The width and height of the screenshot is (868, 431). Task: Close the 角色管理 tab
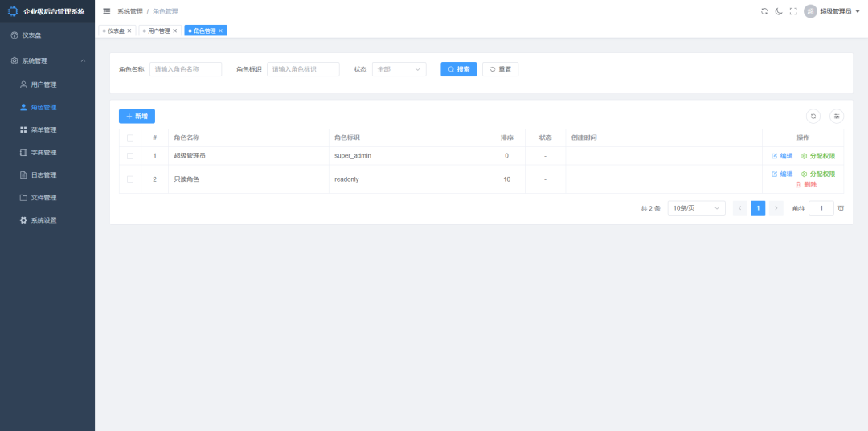[x=220, y=31]
